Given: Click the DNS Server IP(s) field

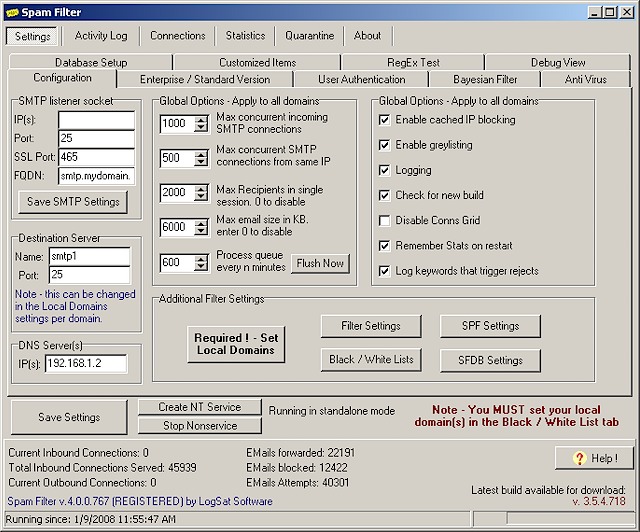Looking at the screenshot, I should (86, 363).
